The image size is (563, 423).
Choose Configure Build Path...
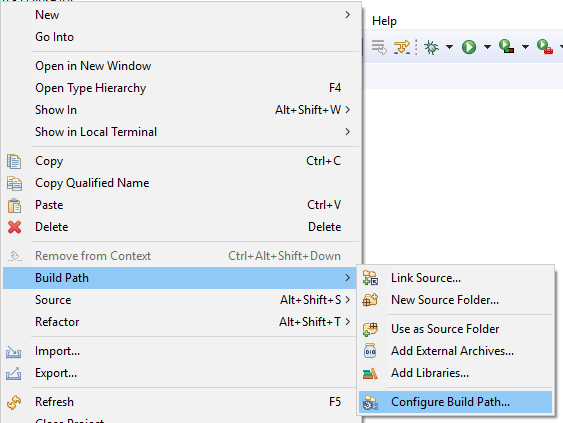pyautogui.click(x=456, y=402)
